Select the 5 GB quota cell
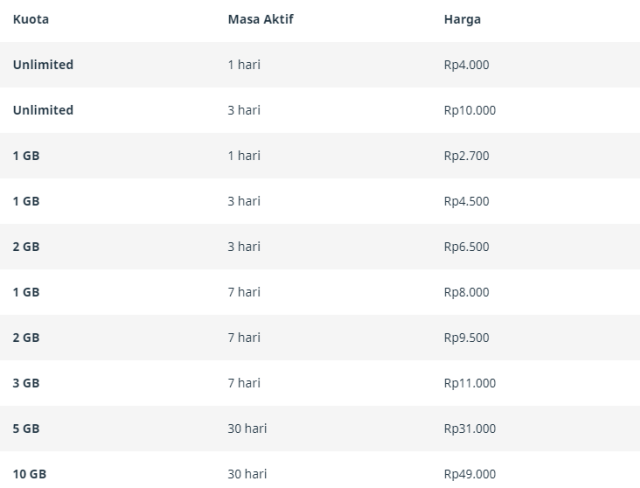This screenshot has width=640, height=488. pyautogui.click(x=26, y=429)
